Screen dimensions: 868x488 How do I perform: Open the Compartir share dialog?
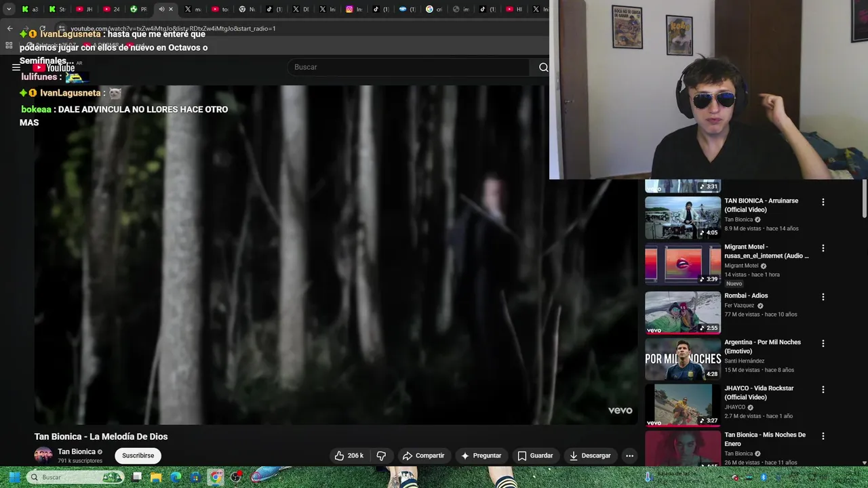[423, 455]
